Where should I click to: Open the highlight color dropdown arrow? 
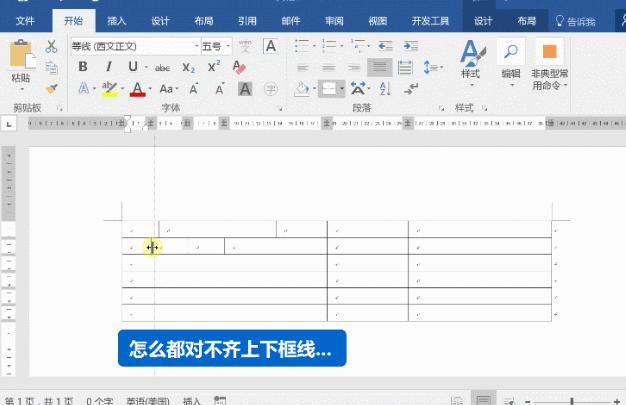122,89
